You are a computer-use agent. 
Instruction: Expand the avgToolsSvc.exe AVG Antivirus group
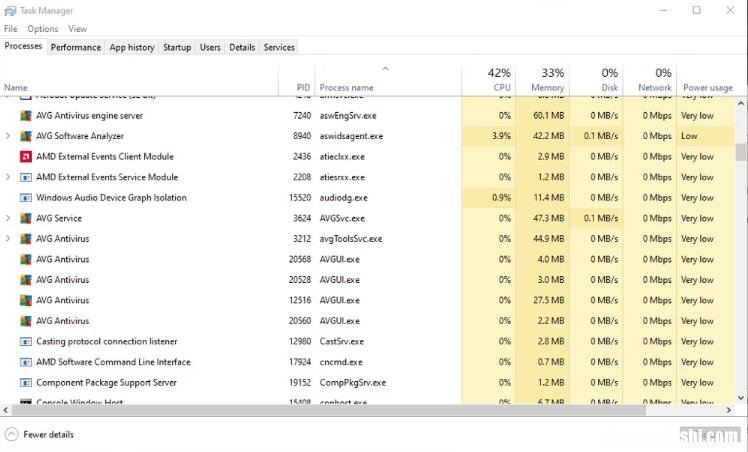coord(8,238)
